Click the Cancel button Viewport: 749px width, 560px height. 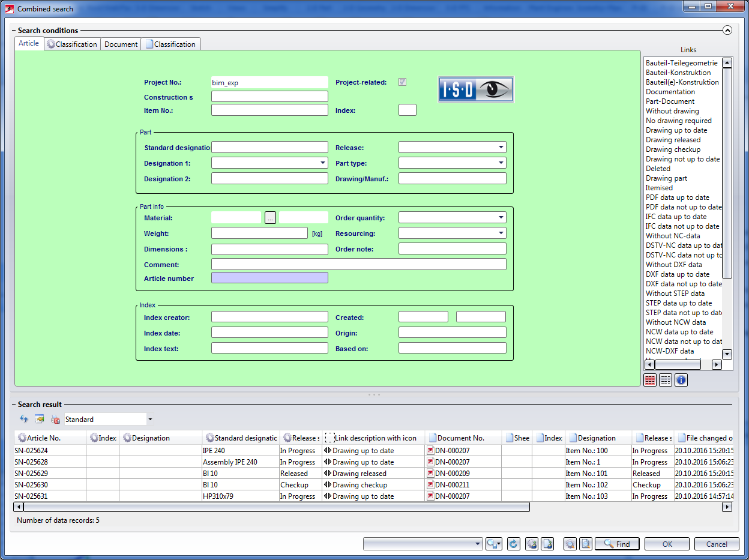click(716, 544)
